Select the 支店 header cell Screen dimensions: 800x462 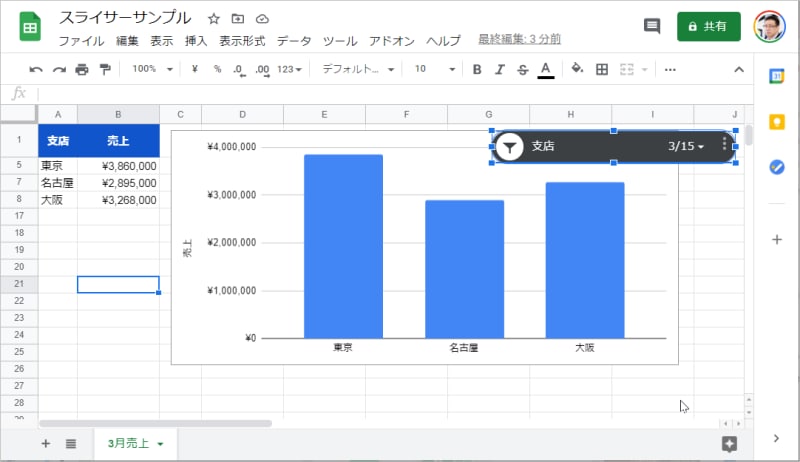point(58,140)
